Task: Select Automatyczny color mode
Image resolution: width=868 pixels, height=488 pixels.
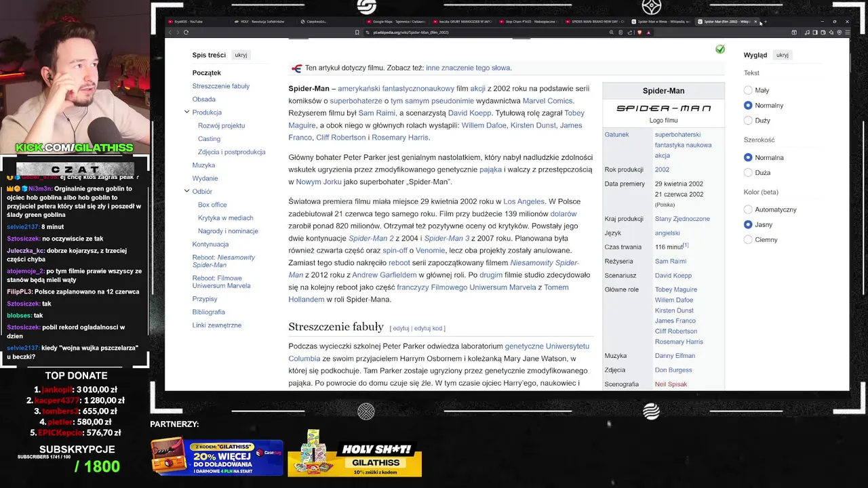Action: point(748,209)
